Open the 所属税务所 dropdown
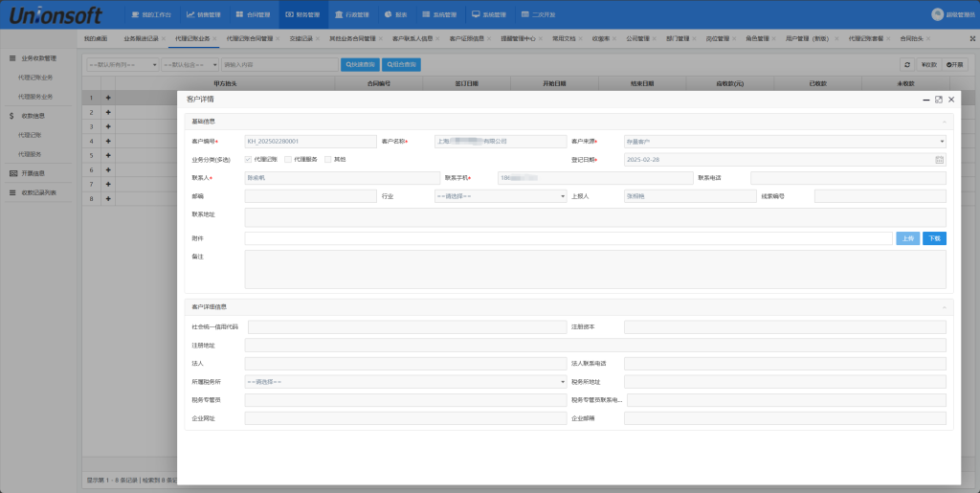The image size is (980, 493). click(x=406, y=382)
